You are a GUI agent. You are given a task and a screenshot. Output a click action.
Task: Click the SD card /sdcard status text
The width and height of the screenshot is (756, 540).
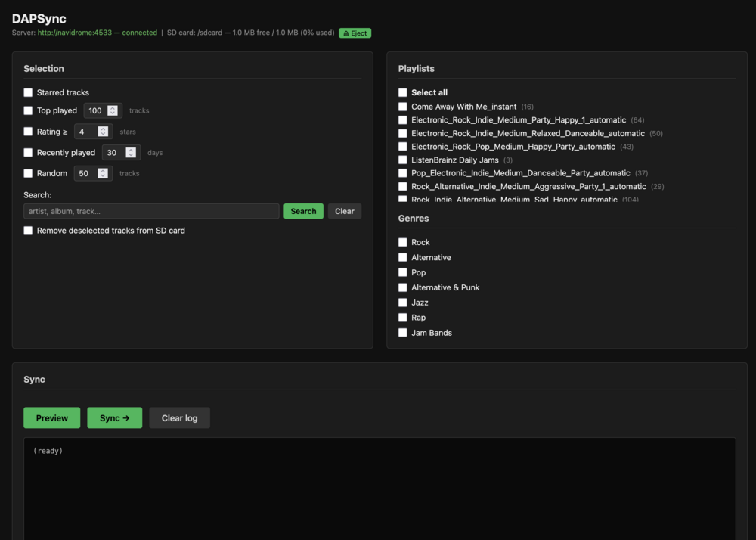click(x=251, y=33)
